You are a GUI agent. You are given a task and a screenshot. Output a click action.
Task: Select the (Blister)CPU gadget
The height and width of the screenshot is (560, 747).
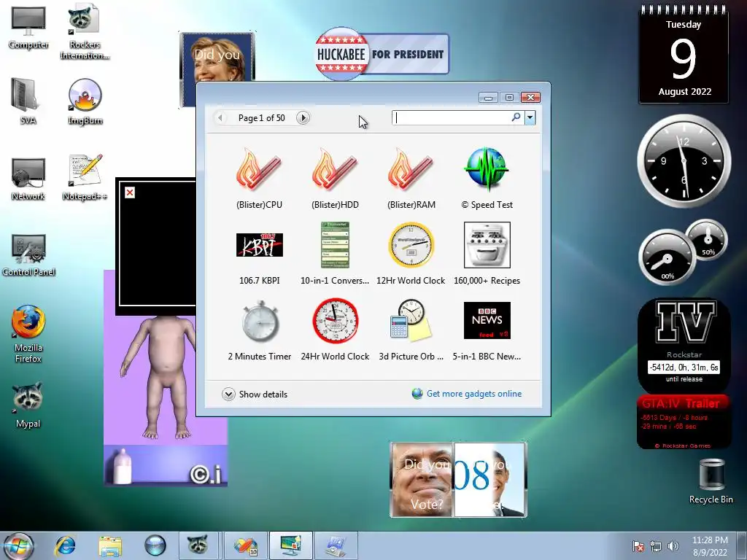point(259,179)
